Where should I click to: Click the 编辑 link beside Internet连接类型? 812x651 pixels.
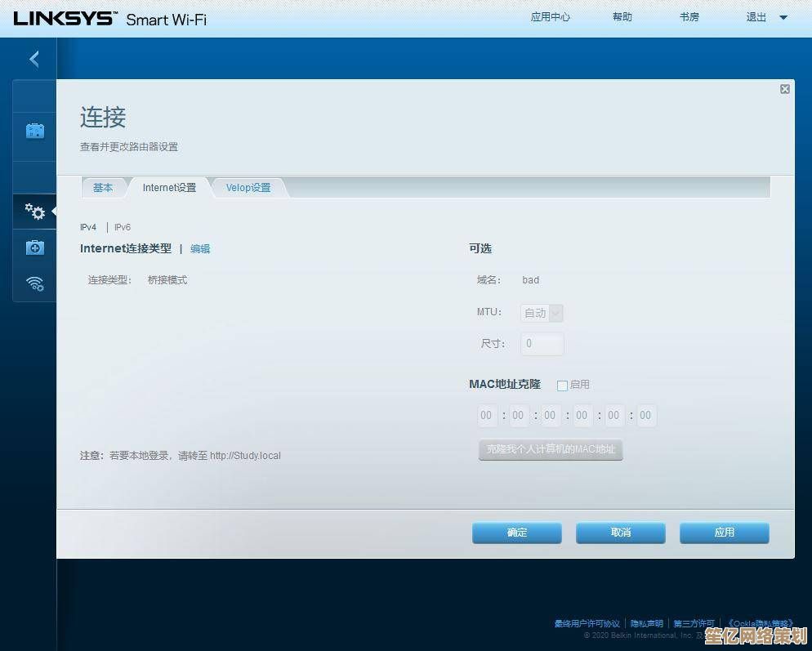tap(200, 248)
